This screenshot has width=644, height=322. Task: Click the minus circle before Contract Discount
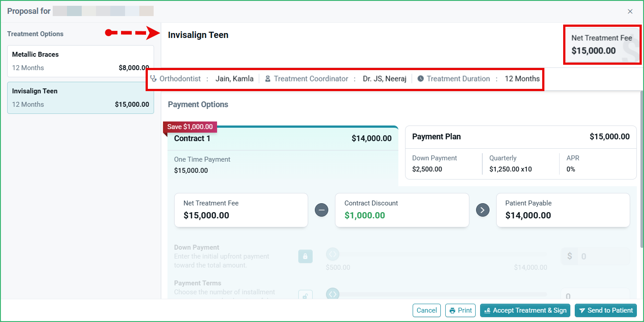(x=322, y=210)
